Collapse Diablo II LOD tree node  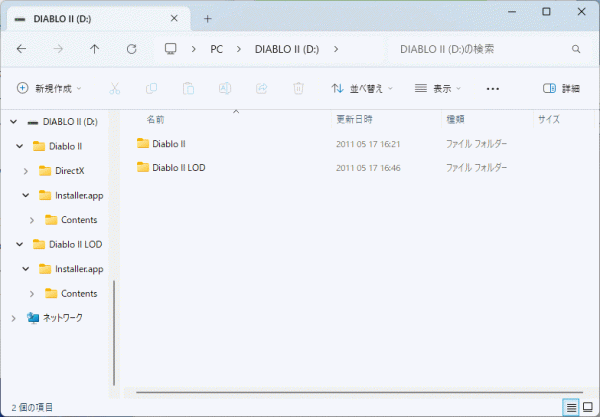[20, 244]
